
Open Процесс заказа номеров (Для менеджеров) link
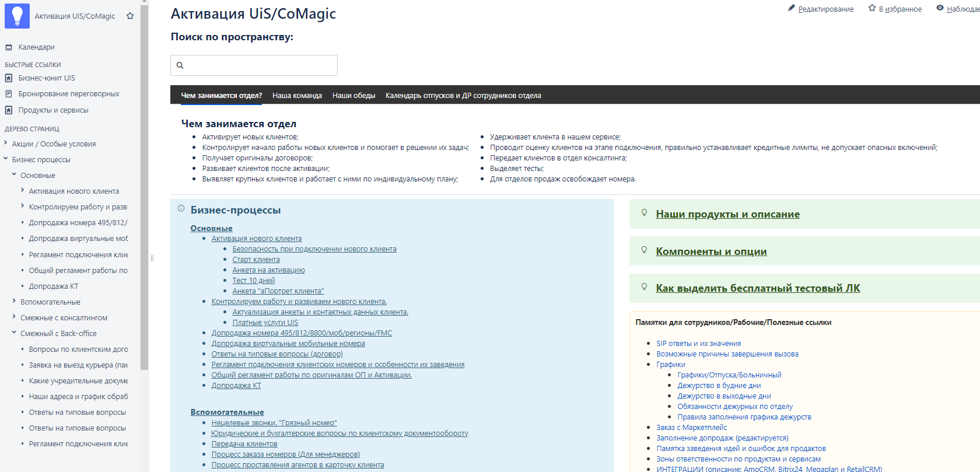[286, 454]
